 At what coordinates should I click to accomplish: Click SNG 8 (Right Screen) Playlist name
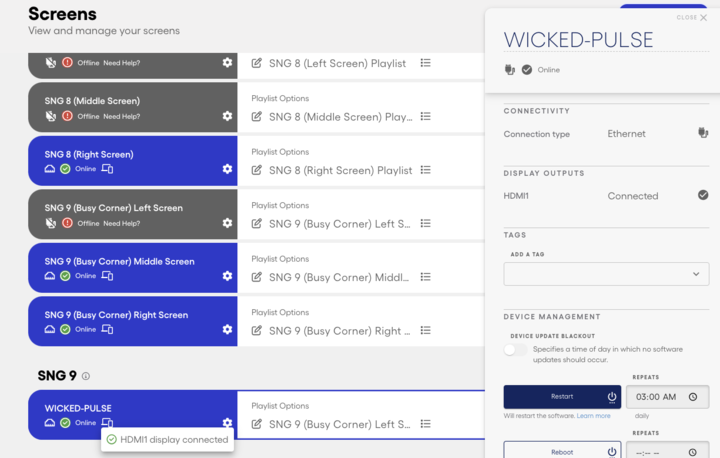coord(341,170)
